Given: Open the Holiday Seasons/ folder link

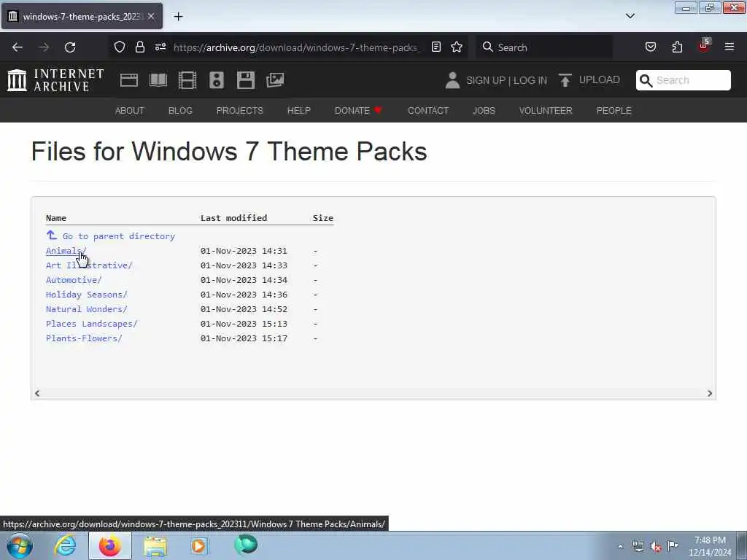Looking at the screenshot, I should pos(87,295).
